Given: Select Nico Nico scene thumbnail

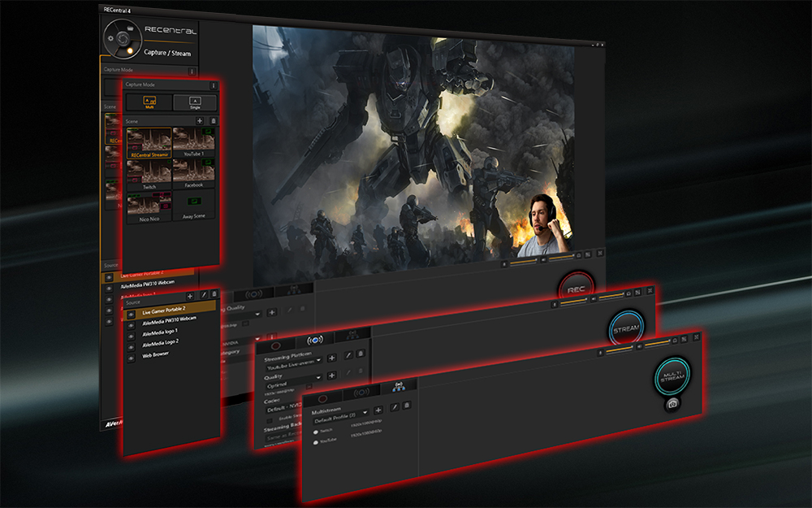Looking at the screenshot, I should [149, 207].
